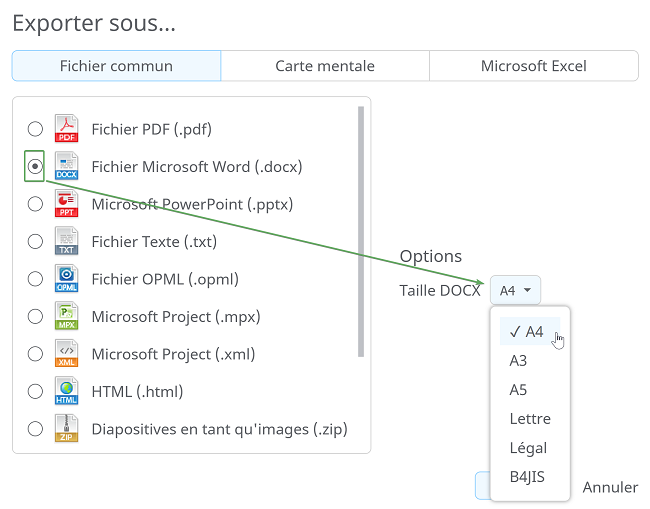Open the Microsoft Excel tab
Image resolution: width=650 pixels, height=509 pixels.
coord(533,66)
